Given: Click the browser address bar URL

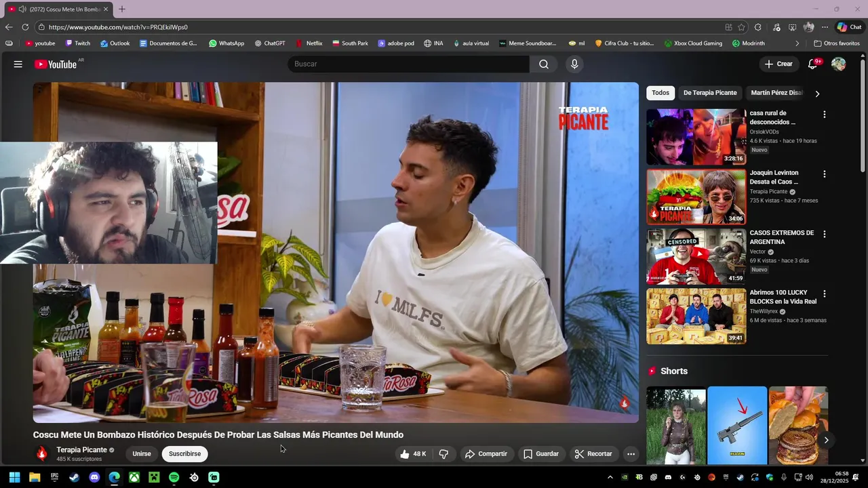Looking at the screenshot, I should 118,27.
